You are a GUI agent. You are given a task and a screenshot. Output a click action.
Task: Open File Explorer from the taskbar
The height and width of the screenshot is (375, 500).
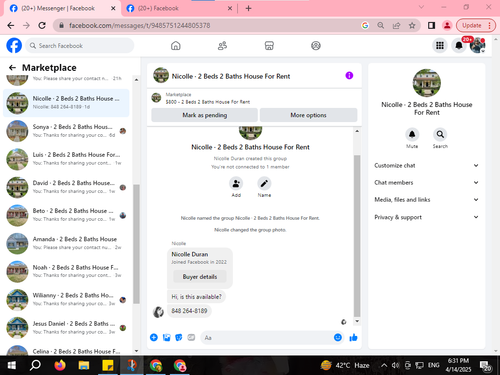tap(84, 365)
